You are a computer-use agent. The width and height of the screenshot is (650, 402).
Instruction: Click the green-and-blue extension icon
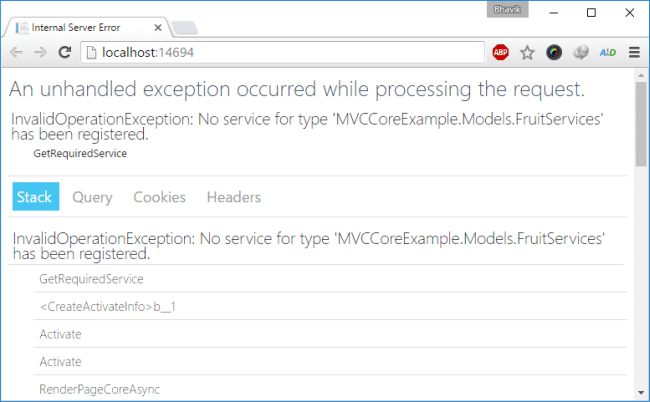[607, 52]
